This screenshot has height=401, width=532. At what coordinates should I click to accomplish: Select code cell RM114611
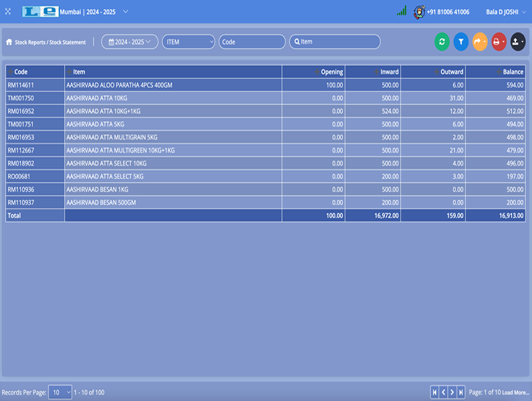click(35, 85)
